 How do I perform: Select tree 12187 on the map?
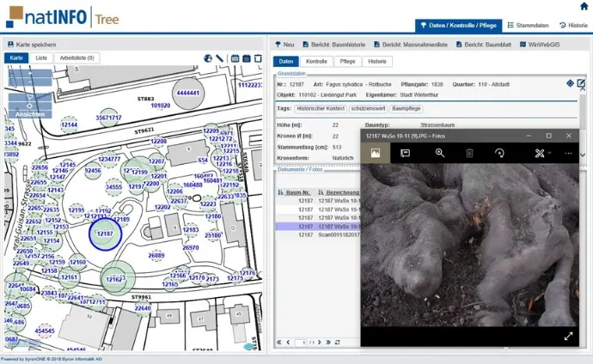pos(105,234)
